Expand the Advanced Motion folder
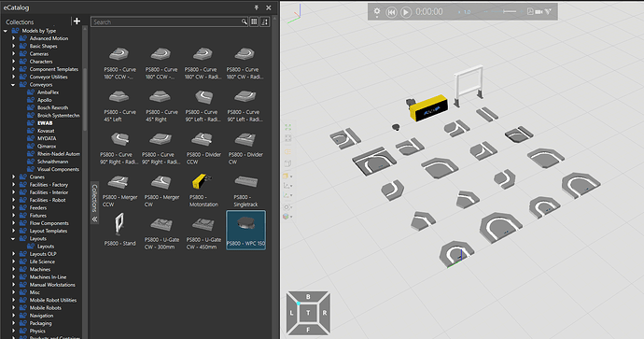The height and width of the screenshot is (339, 644). point(13,38)
